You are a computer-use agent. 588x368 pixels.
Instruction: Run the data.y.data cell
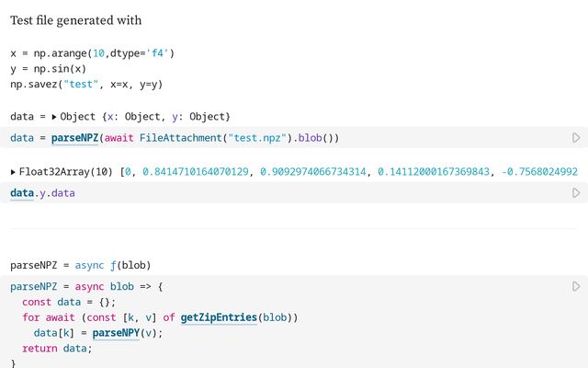point(576,193)
